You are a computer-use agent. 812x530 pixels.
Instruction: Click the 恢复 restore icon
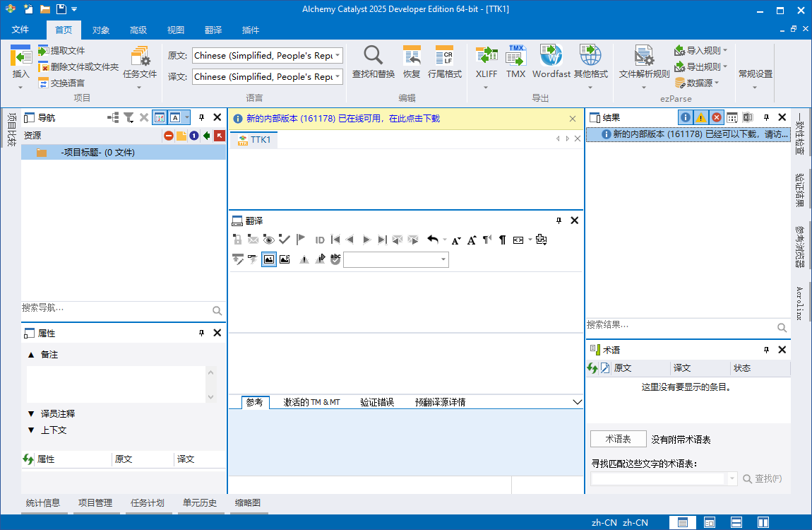[412, 63]
